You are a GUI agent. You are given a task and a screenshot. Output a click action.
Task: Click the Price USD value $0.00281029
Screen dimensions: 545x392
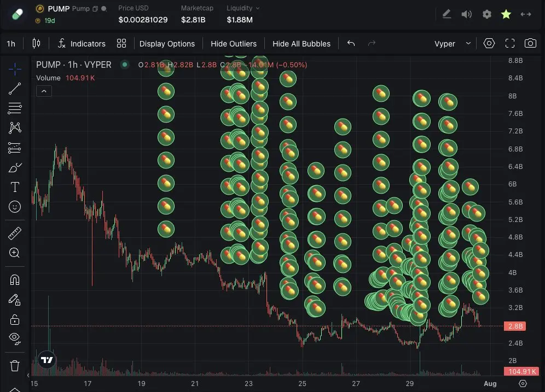click(143, 20)
